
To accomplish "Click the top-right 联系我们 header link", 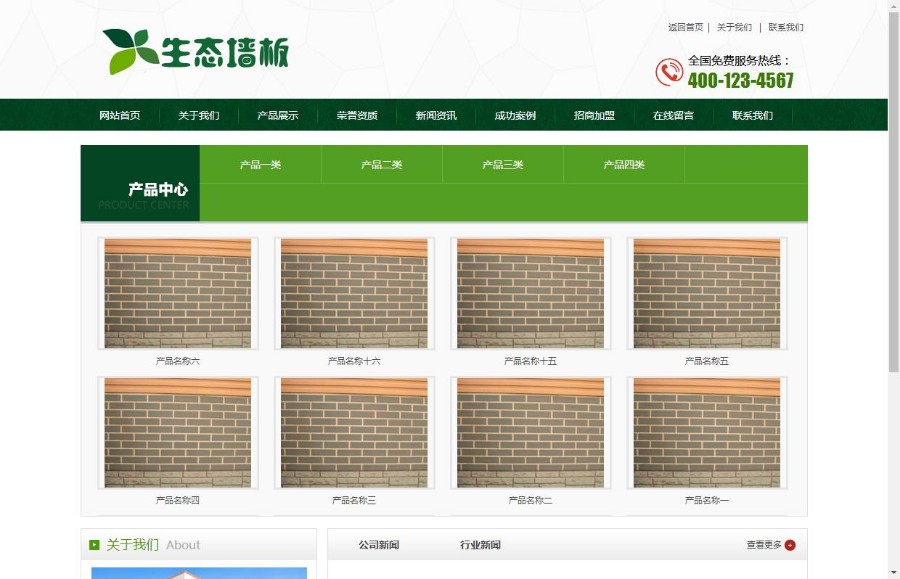I will point(786,27).
